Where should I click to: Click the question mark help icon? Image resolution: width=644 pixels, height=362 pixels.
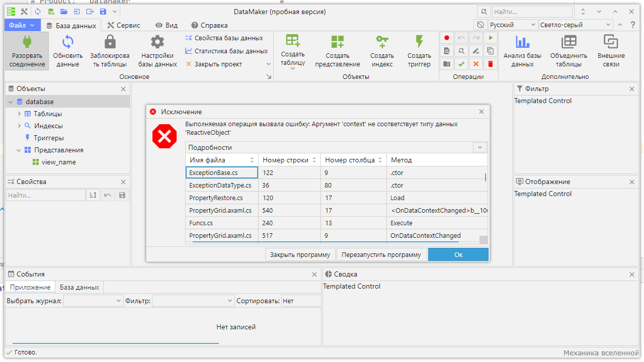tap(632, 25)
